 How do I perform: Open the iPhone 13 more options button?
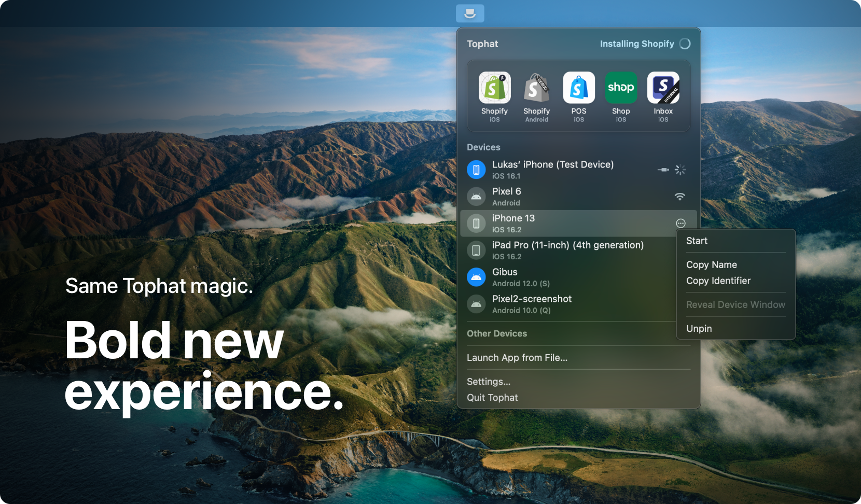coord(681,223)
